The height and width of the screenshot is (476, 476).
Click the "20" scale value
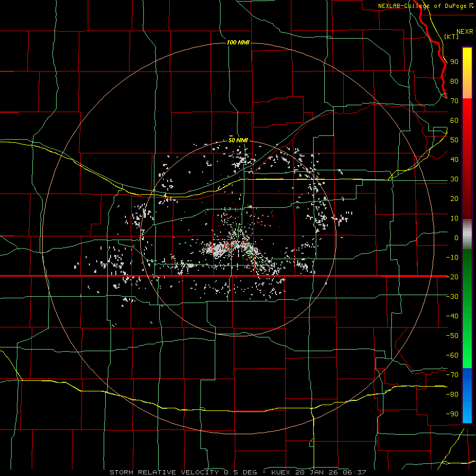tap(454, 199)
